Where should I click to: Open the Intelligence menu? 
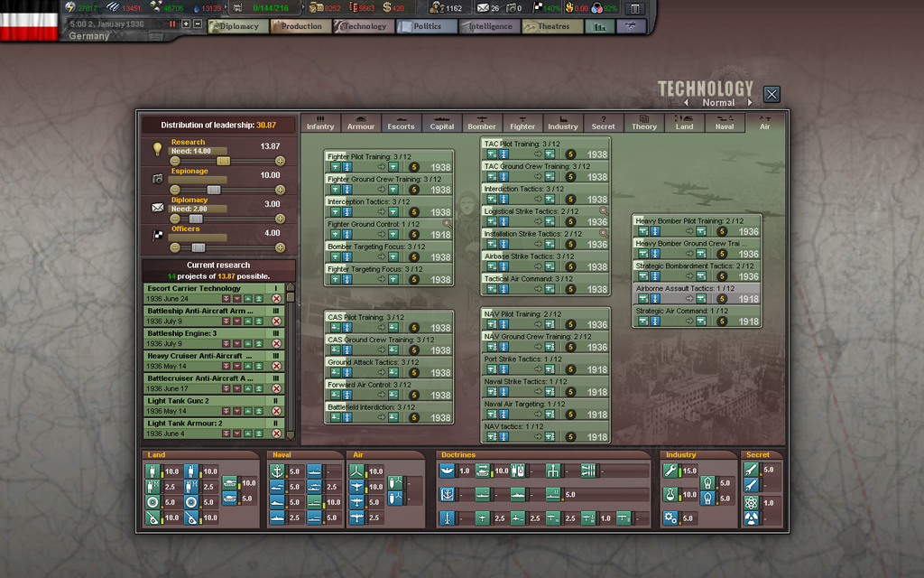tap(488, 26)
